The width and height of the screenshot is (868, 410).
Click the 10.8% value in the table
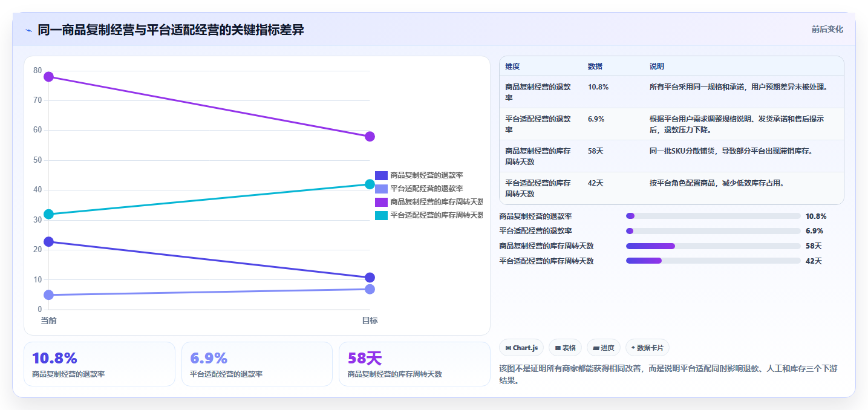pos(598,87)
